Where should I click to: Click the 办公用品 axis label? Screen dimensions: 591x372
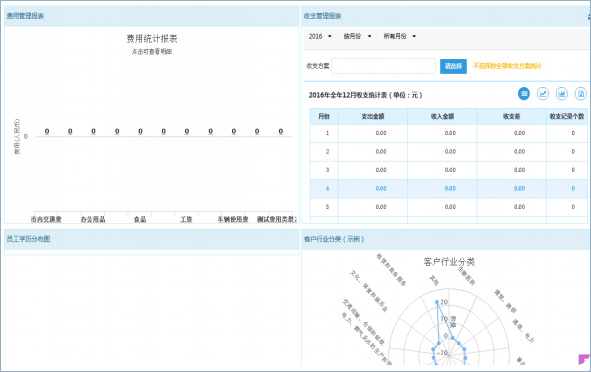coord(93,219)
